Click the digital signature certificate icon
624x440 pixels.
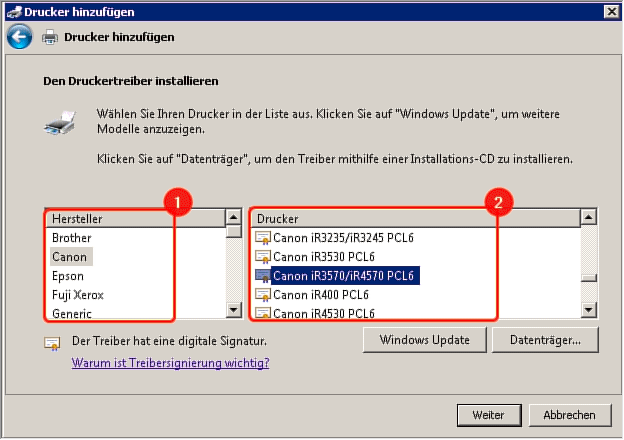click(x=51, y=343)
